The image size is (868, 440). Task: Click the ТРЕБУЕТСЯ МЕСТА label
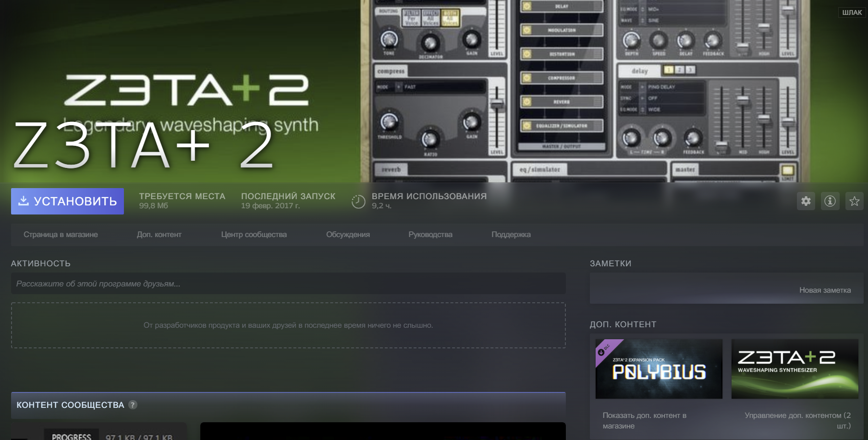coord(182,196)
